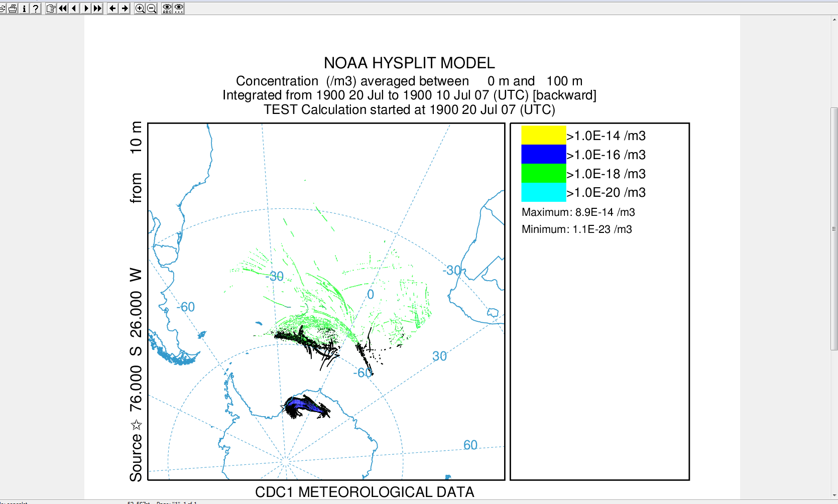Click the '>1.0E-20 /m3' legend label

[606, 192]
